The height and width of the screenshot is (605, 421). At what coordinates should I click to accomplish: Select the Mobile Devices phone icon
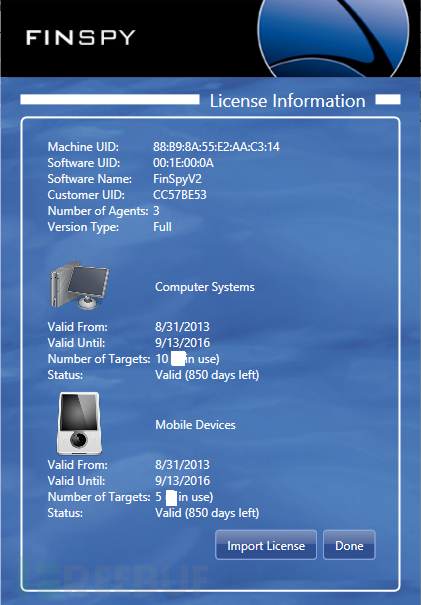click(x=80, y=424)
